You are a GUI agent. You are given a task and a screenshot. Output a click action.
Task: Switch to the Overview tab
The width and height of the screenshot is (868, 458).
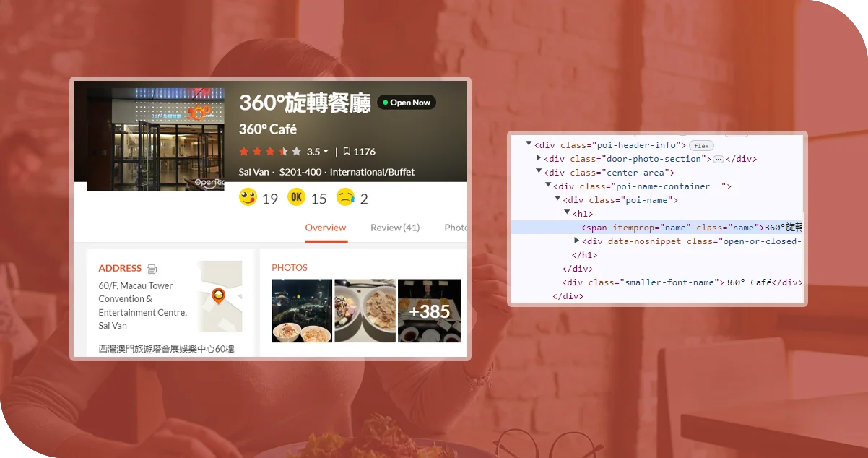coord(326,228)
